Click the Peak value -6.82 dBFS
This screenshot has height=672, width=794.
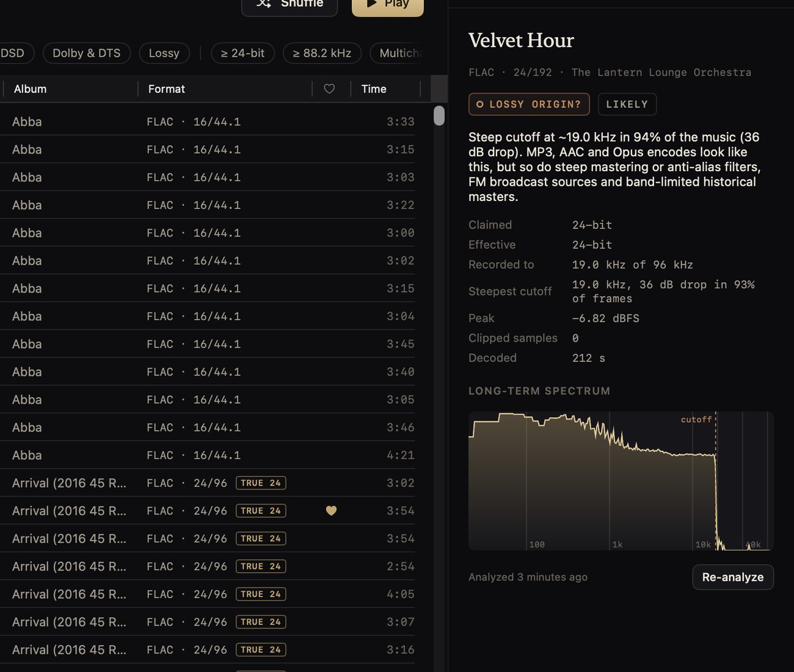pos(606,318)
